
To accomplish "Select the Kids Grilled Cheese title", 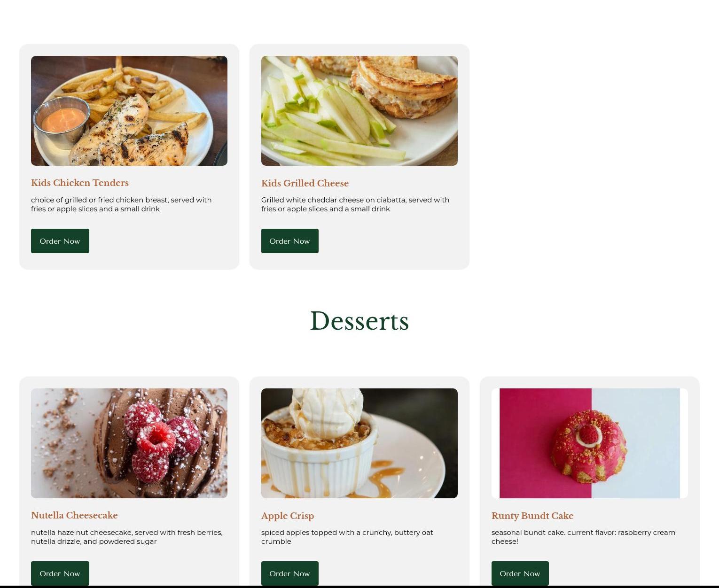I will coord(305,183).
